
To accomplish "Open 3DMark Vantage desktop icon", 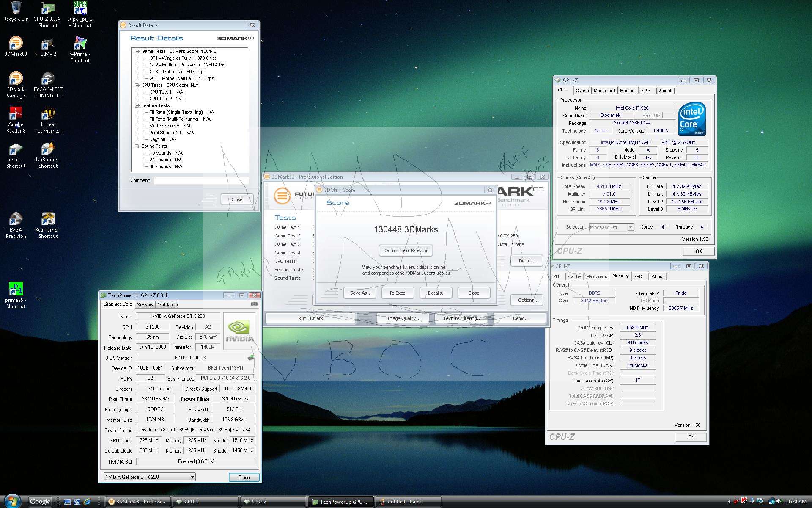I will (x=16, y=85).
